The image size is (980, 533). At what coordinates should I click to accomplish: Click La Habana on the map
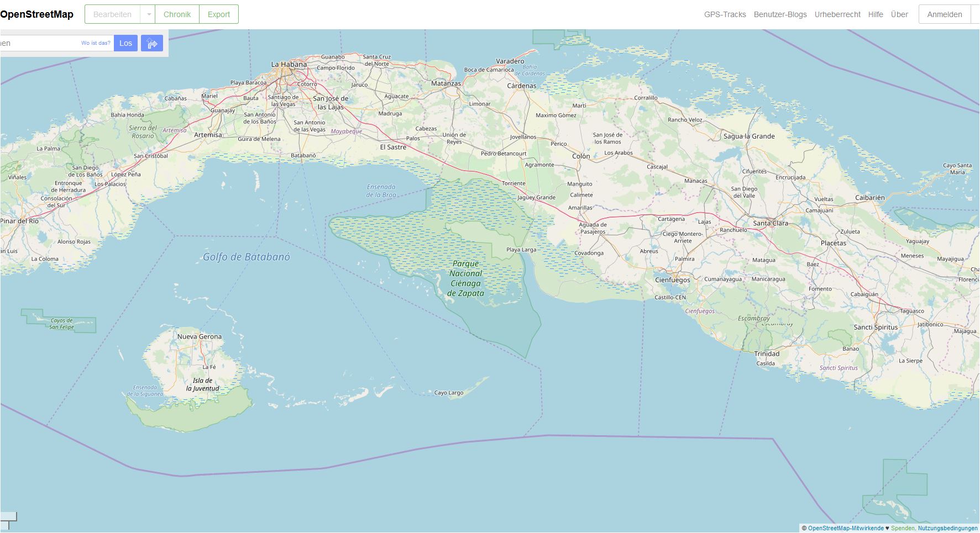coord(289,65)
